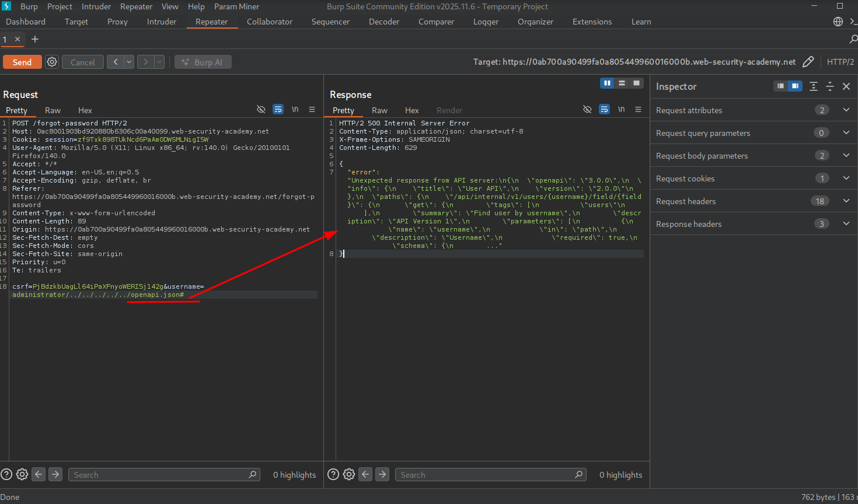Toggle line wrap in the Request editor
This screenshot has height=504, width=858.
tap(278, 110)
